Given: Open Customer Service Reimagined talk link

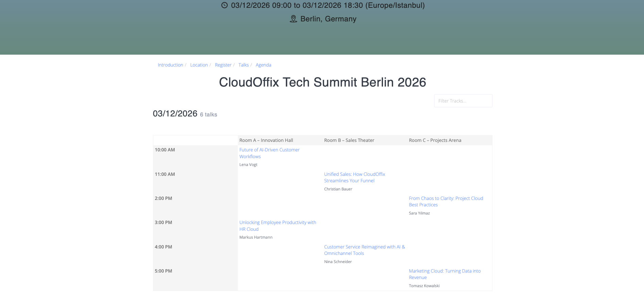Looking at the screenshot, I should tap(364, 250).
